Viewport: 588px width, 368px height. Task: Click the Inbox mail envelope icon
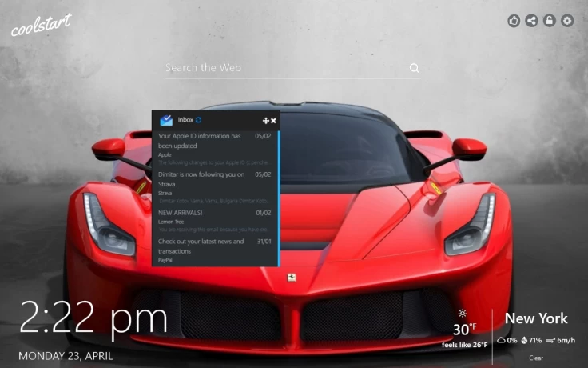pyautogui.click(x=165, y=120)
